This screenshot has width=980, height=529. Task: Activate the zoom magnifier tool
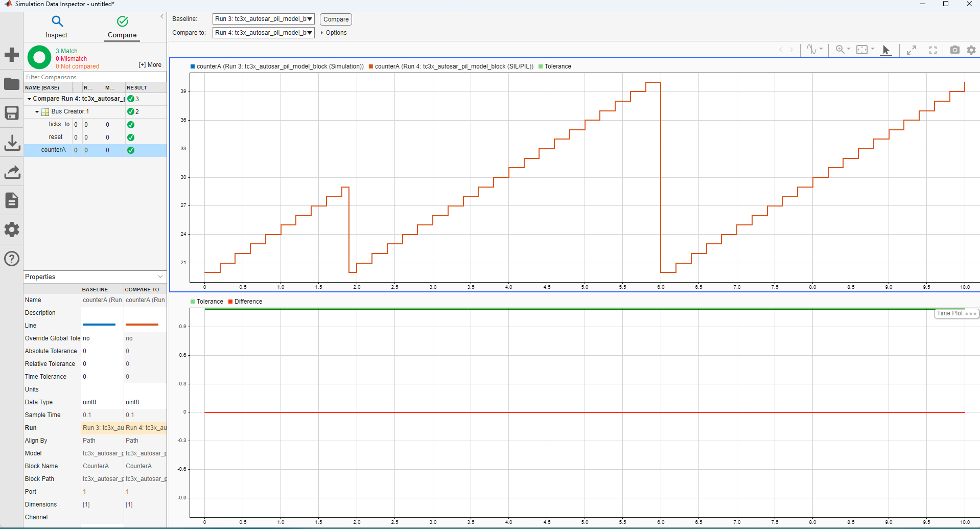pos(841,50)
